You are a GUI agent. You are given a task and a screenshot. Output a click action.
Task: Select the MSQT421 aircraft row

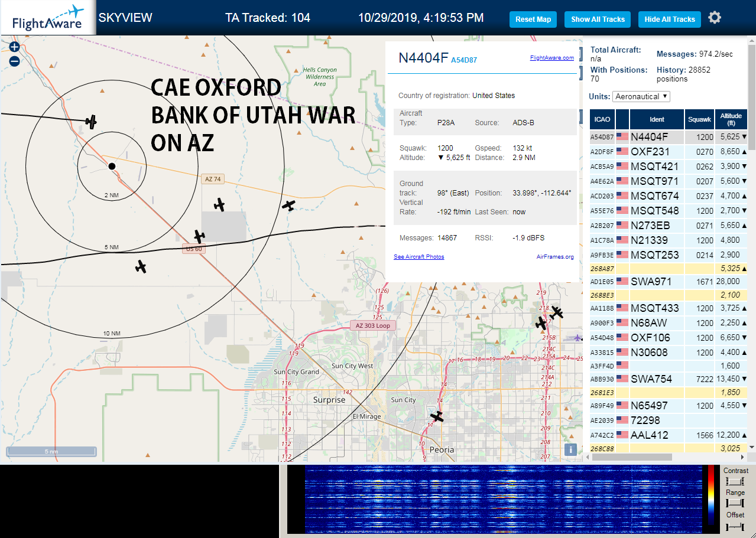669,166
